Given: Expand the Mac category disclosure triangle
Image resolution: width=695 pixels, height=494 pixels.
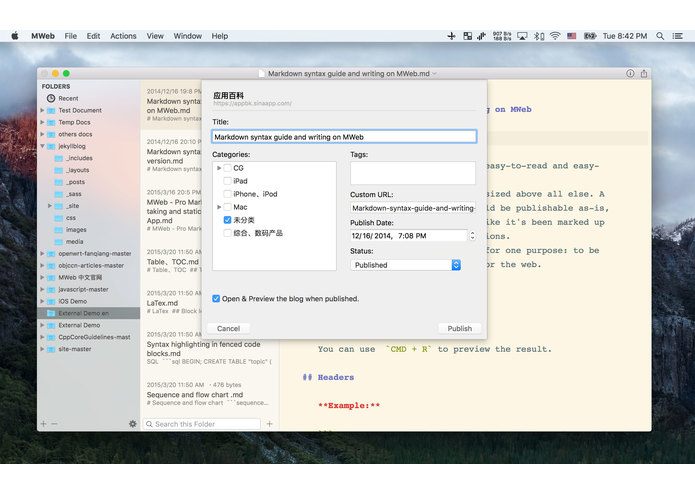Looking at the screenshot, I should click(x=219, y=207).
